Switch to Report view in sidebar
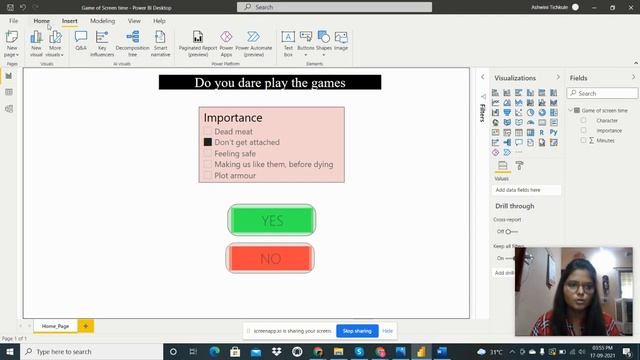This screenshot has width=640, height=360. (9, 76)
